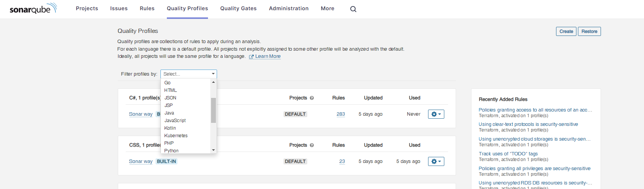Open the Filter profiles by select box
This screenshot has height=189, width=644.
coord(188,74)
